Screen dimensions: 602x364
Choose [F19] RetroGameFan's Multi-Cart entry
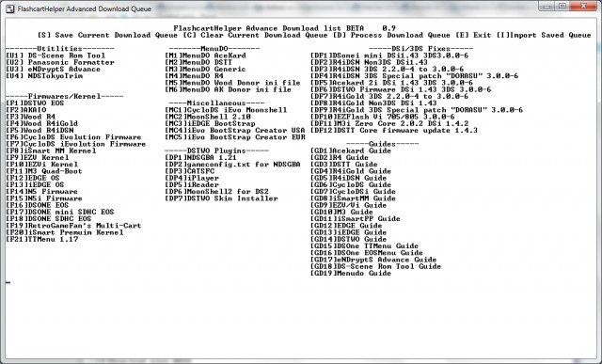click(x=73, y=226)
